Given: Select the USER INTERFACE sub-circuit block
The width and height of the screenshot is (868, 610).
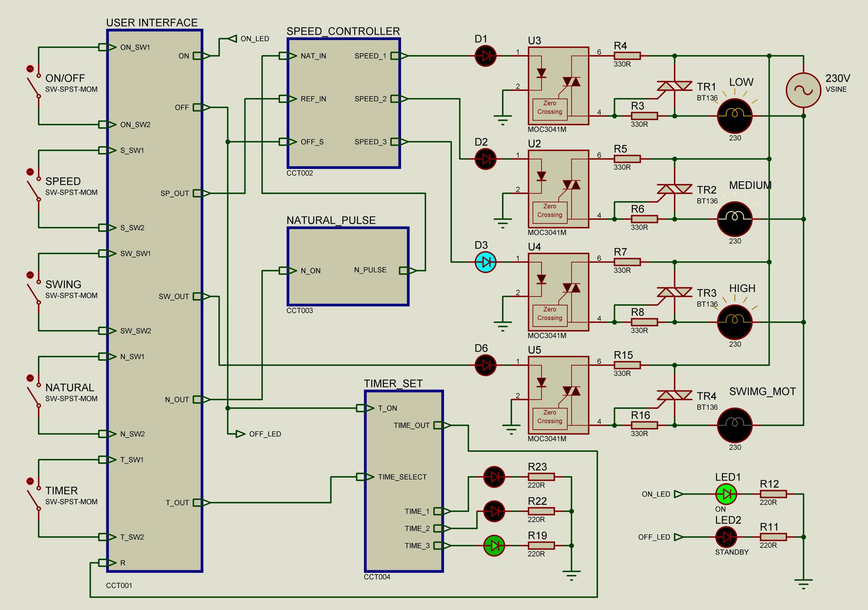Looking at the screenshot, I should [x=155, y=301].
